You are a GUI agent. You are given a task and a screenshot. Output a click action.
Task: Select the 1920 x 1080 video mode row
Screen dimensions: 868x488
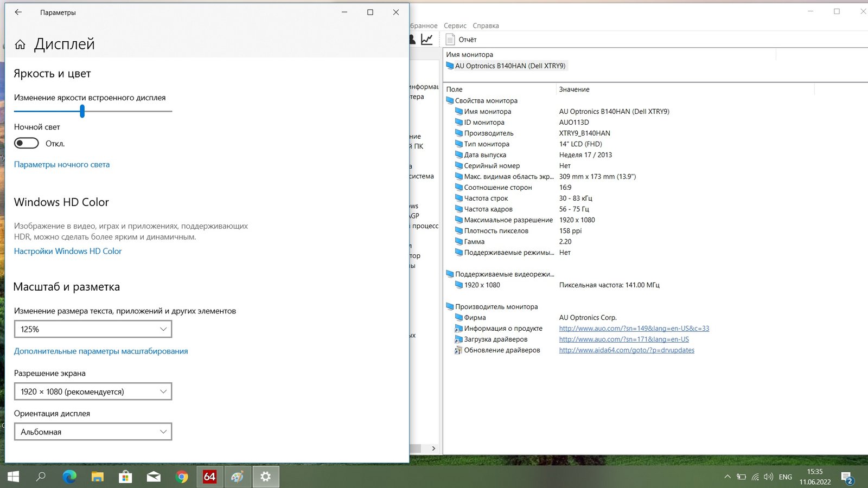(x=477, y=285)
